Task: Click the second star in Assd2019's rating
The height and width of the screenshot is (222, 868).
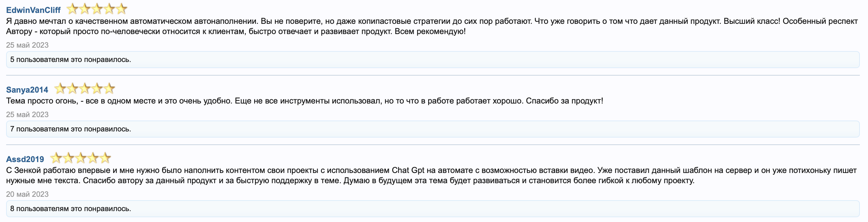Action: click(69, 158)
